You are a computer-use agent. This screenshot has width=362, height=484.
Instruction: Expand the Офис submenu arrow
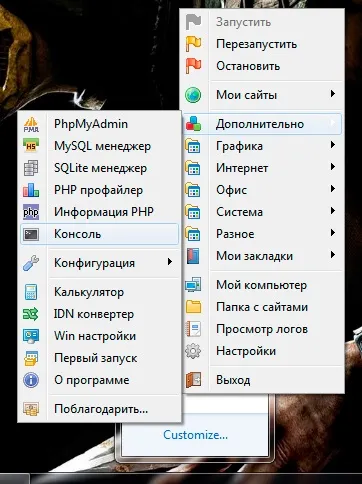click(x=332, y=189)
